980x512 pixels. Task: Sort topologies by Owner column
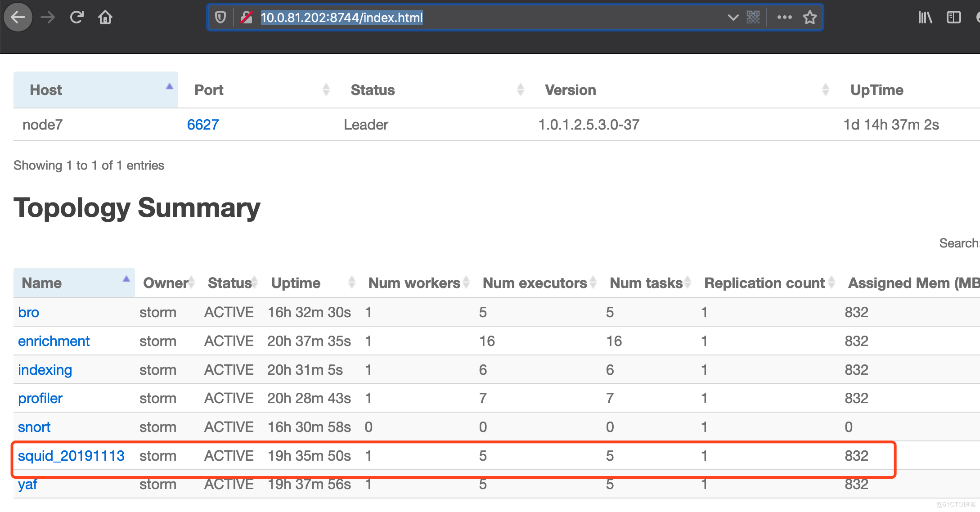click(x=167, y=283)
